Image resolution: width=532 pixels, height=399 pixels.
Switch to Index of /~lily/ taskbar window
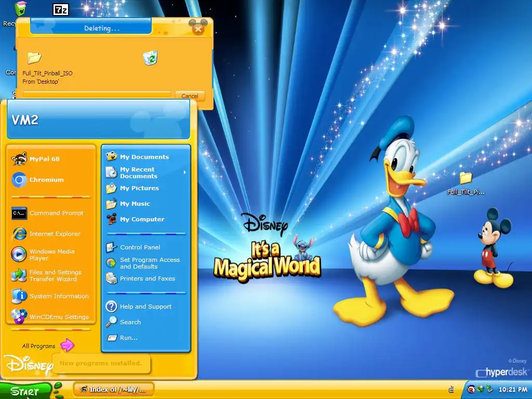[114, 390]
